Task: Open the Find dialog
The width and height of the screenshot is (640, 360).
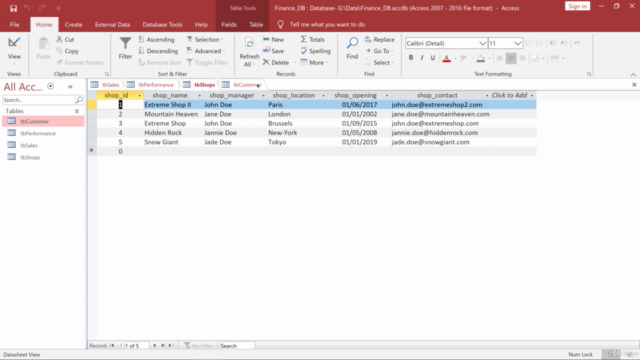Action: click(352, 48)
